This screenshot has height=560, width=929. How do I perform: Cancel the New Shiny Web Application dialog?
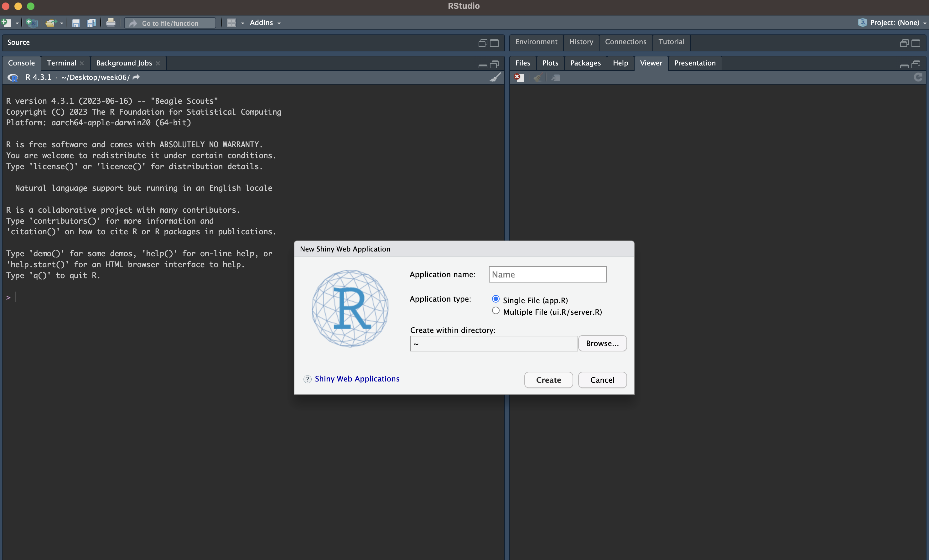(603, 380)
